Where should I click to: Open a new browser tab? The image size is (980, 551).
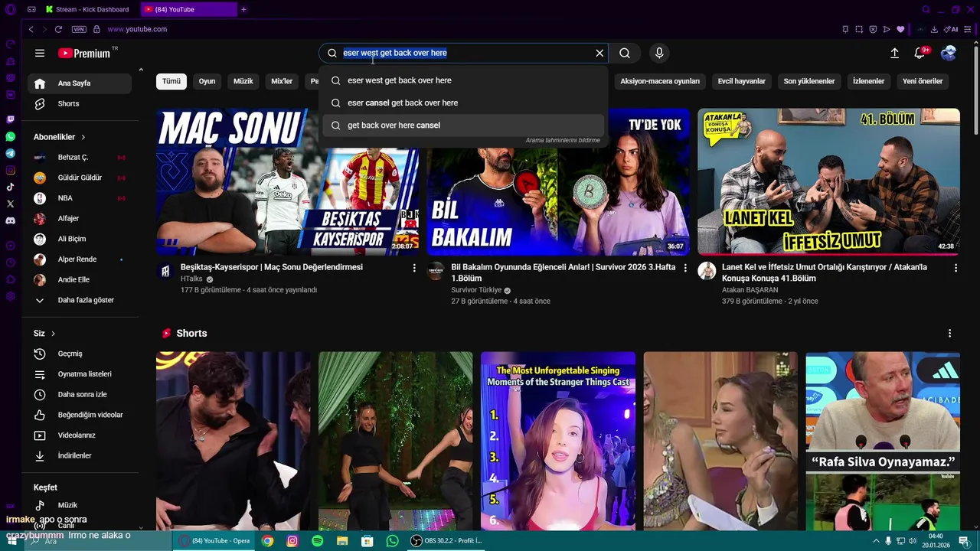243,9
